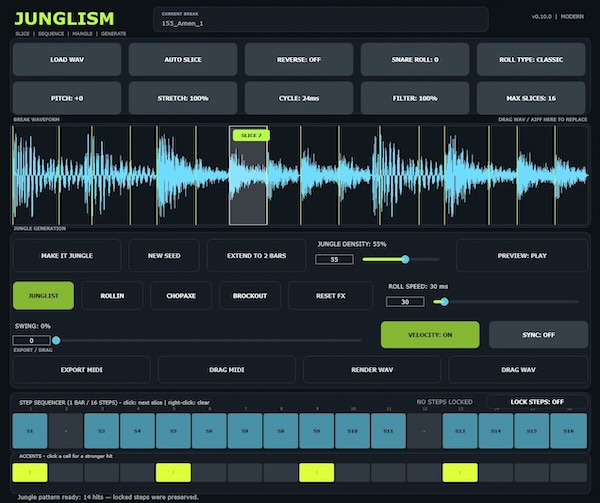Enable the accent cell under step 16
The width and height of the screenshot is (600, 503).
pos(569,472)
